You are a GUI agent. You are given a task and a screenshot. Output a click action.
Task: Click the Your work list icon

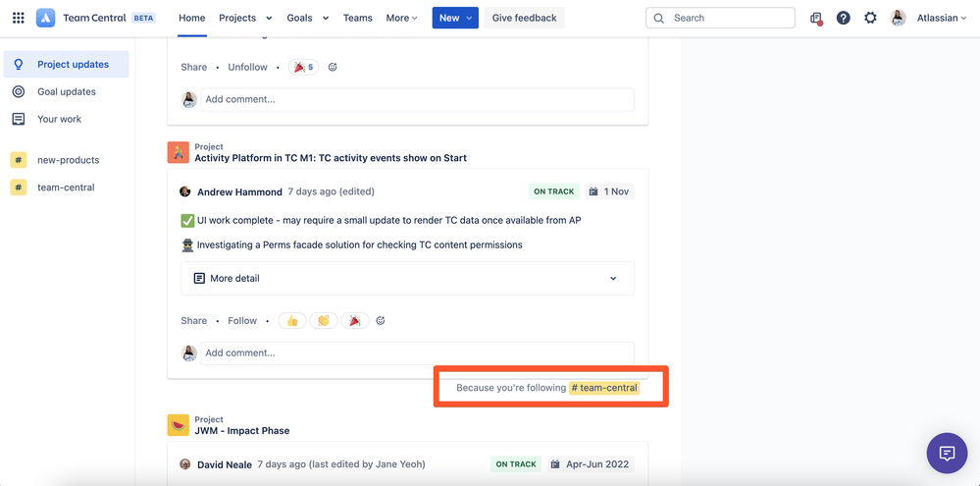click(x=19, y=119)
